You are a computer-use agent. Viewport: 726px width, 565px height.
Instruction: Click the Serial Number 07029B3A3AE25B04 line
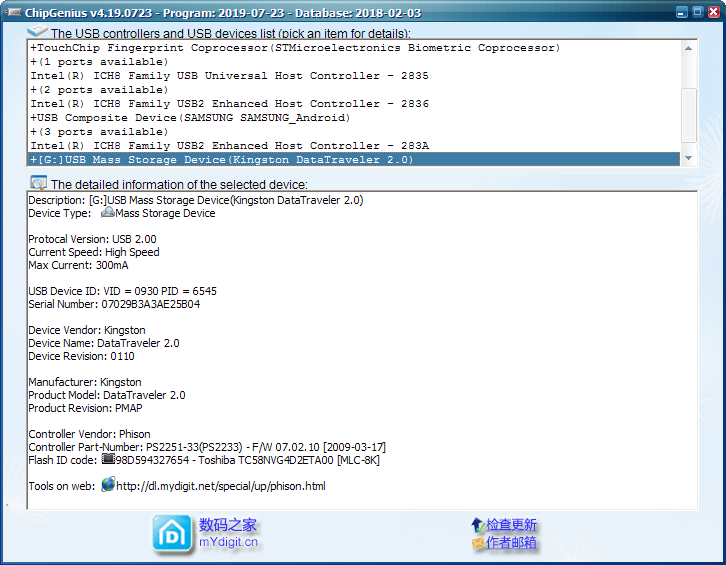[x=114, y=304]
